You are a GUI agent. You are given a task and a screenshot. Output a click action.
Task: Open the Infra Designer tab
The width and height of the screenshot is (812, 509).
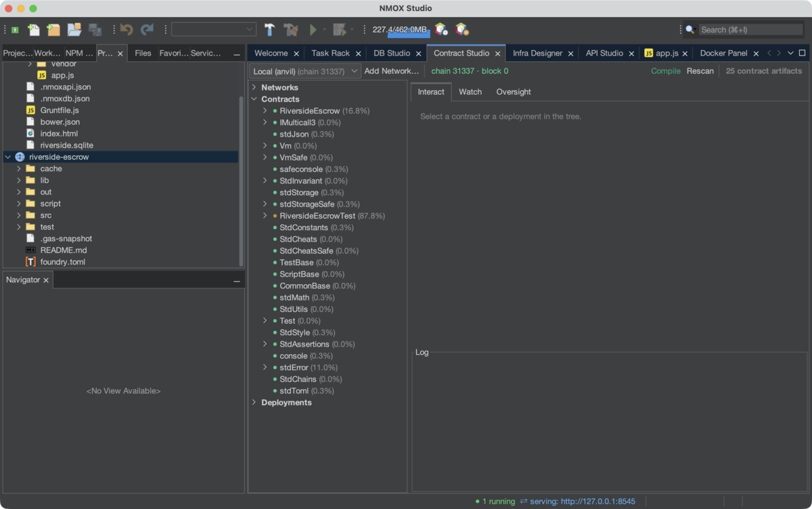(x=537, y=53)
